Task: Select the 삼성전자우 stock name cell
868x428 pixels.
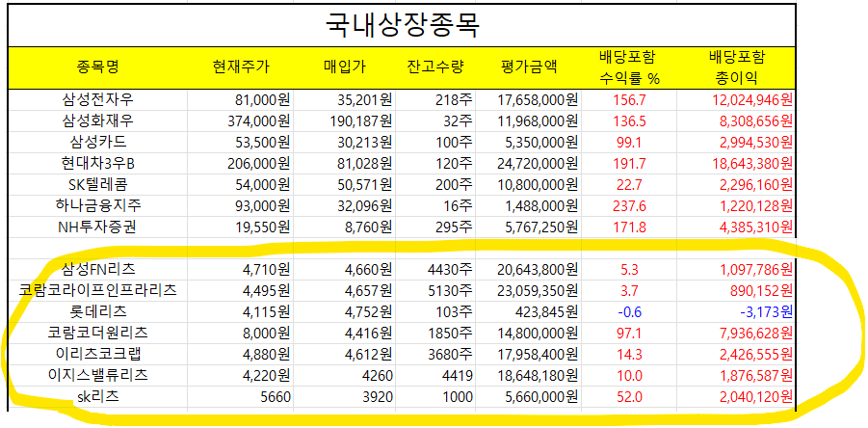Action: coord(99,99)
